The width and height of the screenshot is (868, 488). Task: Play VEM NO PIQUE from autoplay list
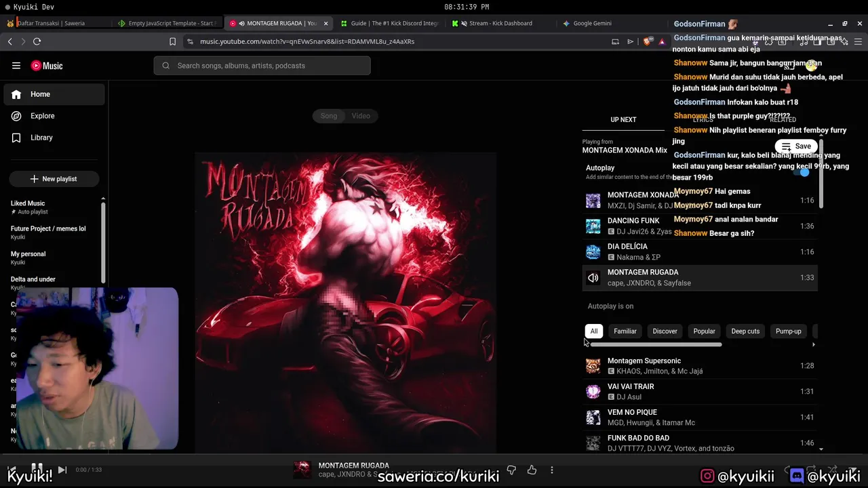[x=700, y=418]
